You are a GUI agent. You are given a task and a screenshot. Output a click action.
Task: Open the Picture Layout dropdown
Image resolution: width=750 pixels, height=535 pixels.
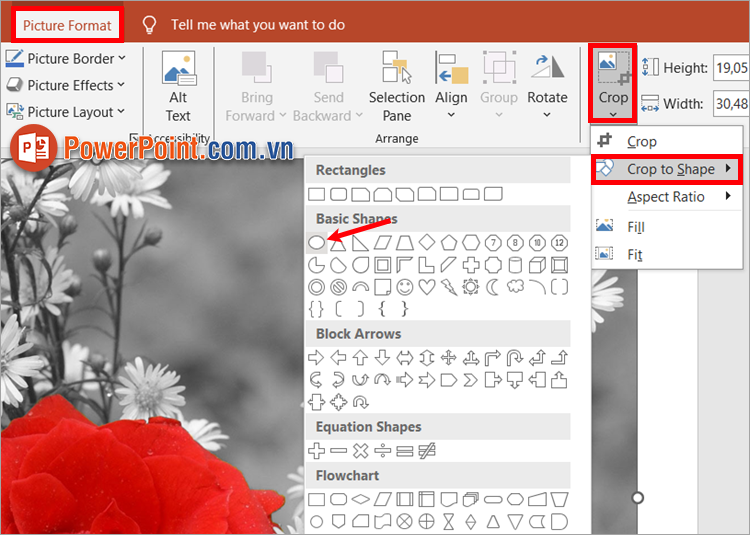click(66, 112)
